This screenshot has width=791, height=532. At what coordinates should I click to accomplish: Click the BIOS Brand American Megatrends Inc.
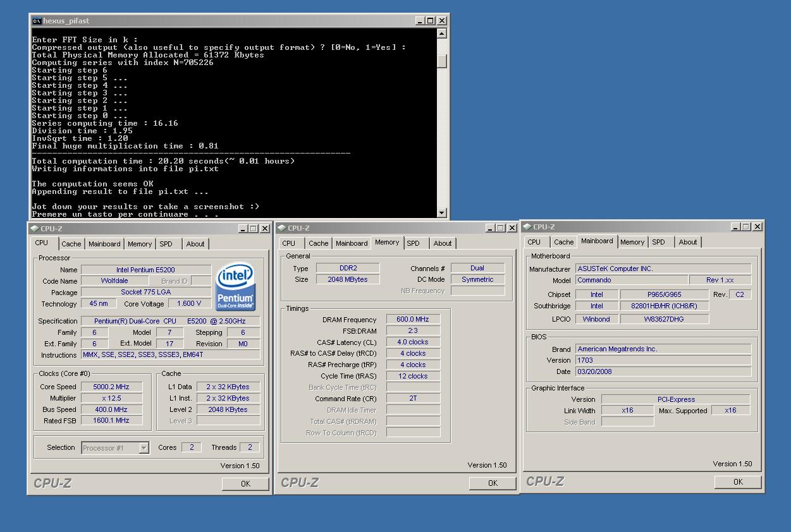click(x=663, y=349)
